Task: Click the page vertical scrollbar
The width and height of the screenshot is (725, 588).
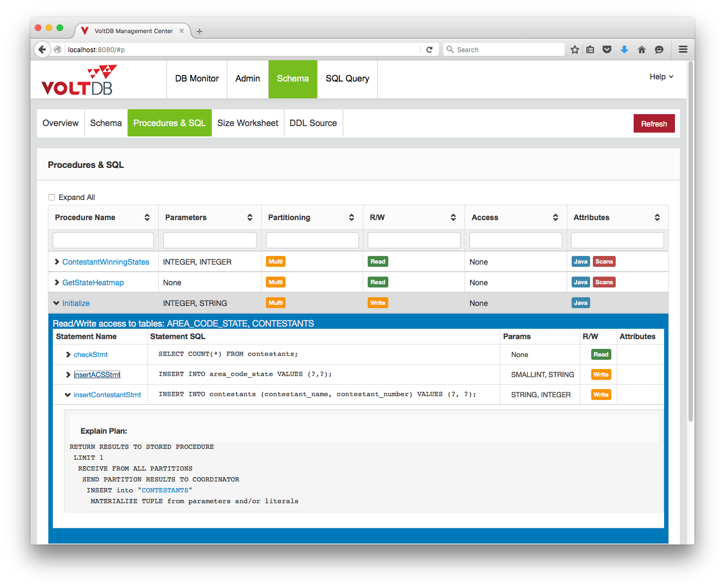Action: pyautogui.click(x=691, y=239)
